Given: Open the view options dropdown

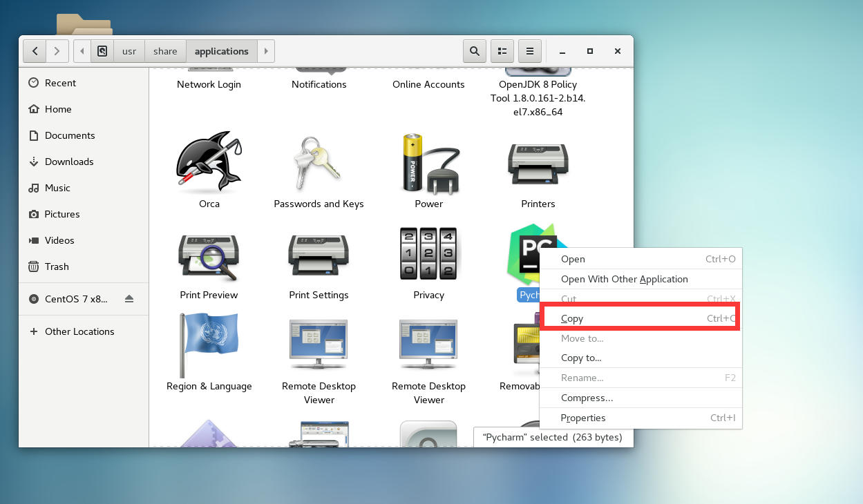Looking at the screenshot, I should (502, 51).
